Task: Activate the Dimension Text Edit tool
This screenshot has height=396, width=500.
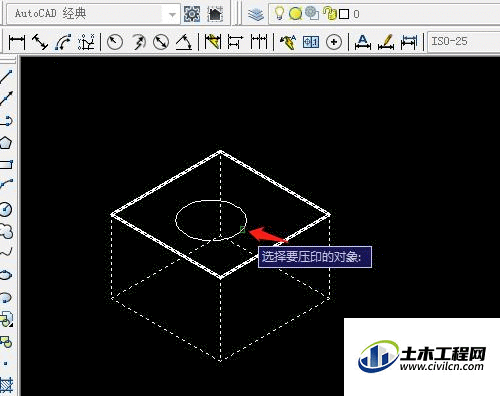Action: tap(386, 42)
